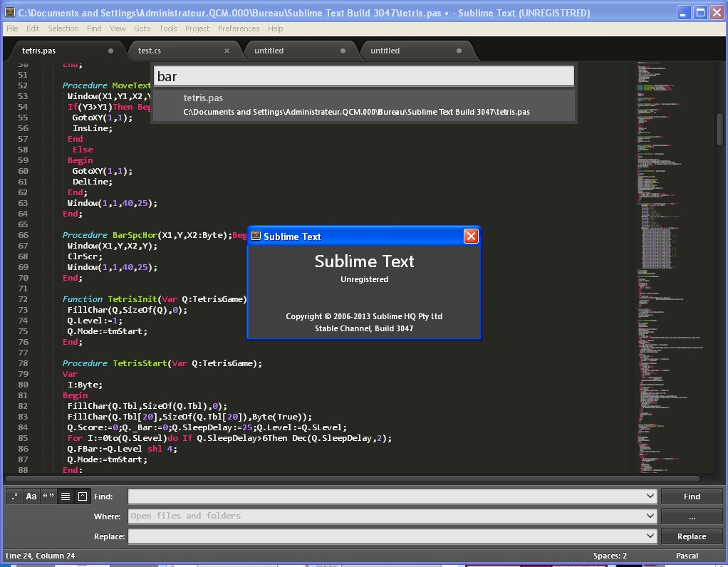
Task: Expand the Find history dropdown
Action: click(650, 496)
